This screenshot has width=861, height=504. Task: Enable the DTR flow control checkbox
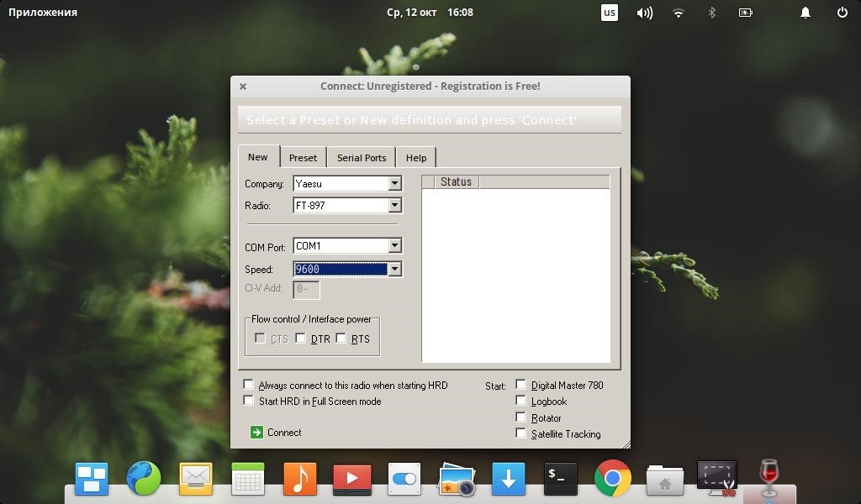300,339
